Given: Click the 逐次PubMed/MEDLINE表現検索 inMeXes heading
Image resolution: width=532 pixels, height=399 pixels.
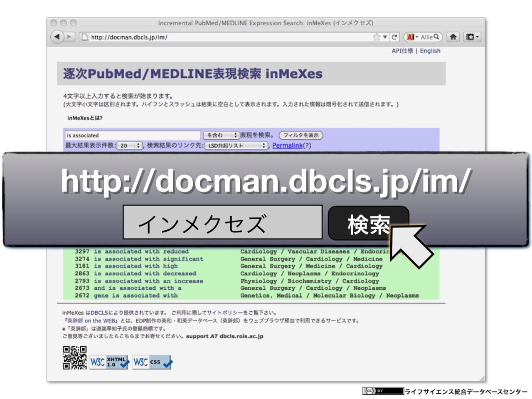Looking at the screenshot, I should (x=193, y=74).
